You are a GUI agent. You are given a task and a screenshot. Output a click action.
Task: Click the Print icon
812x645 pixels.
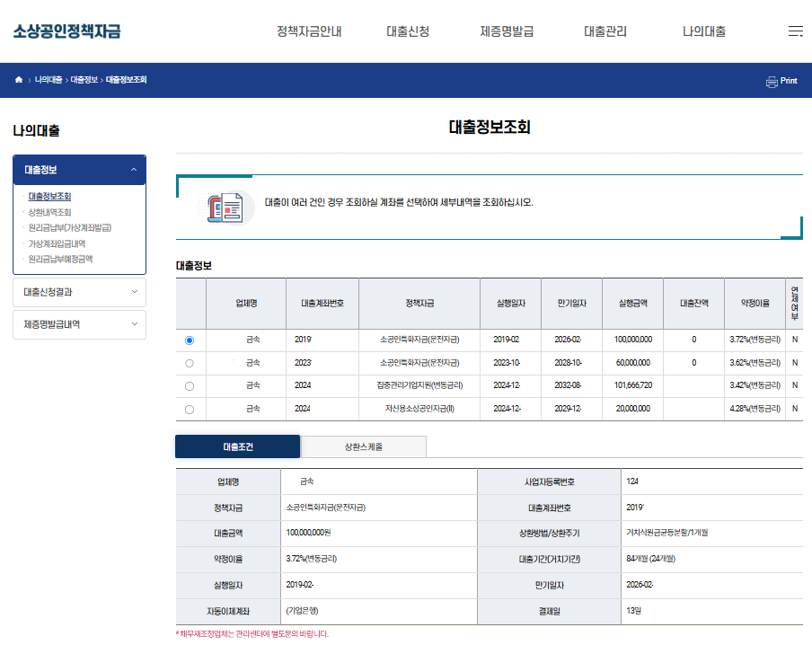[781, 81]
